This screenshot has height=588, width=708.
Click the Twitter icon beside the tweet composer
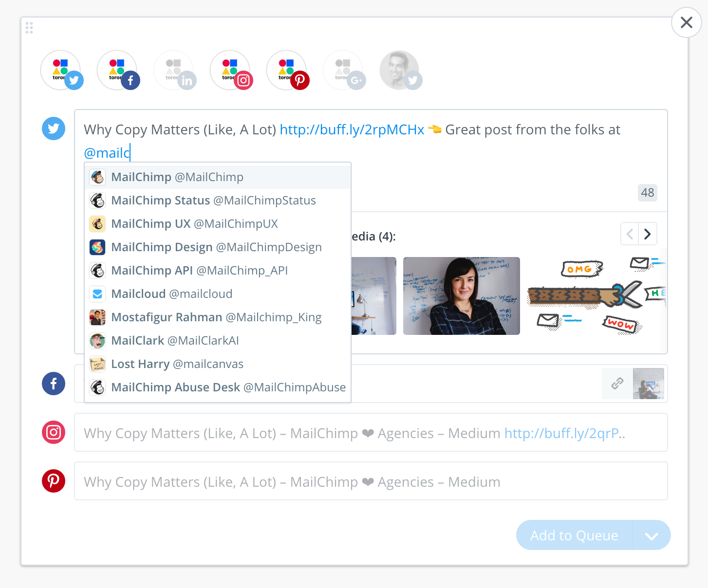[x=54, y=129]
